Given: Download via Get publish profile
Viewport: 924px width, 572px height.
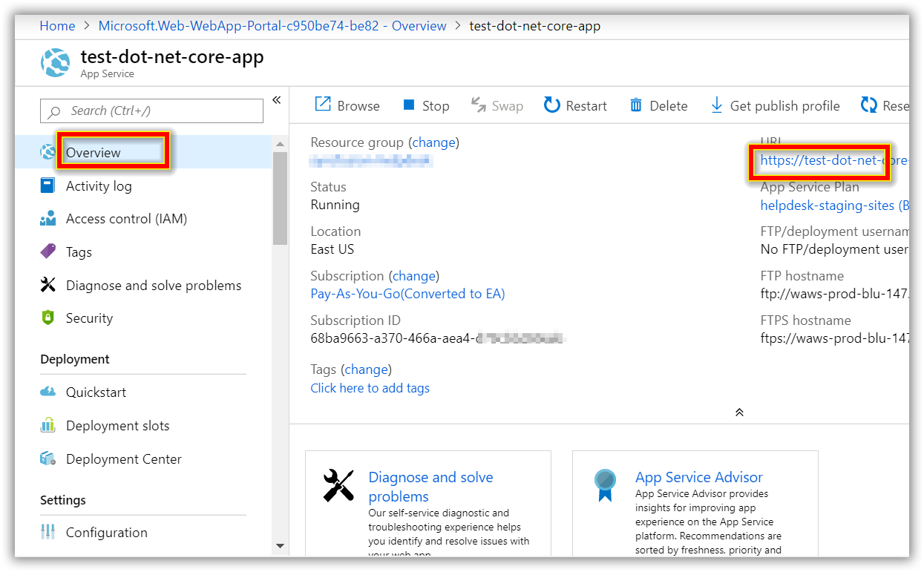Looking at the screenshot, I should tap(775, 105).
